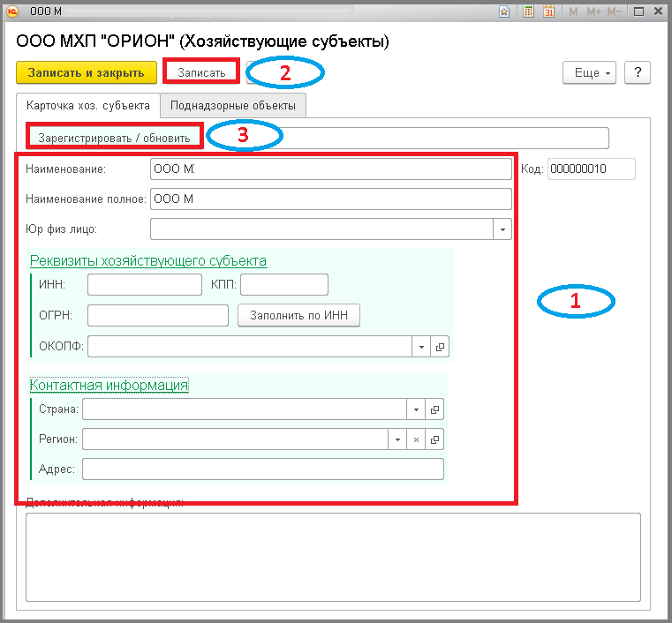Click the ИНН input field

click(x=145, y=285)
